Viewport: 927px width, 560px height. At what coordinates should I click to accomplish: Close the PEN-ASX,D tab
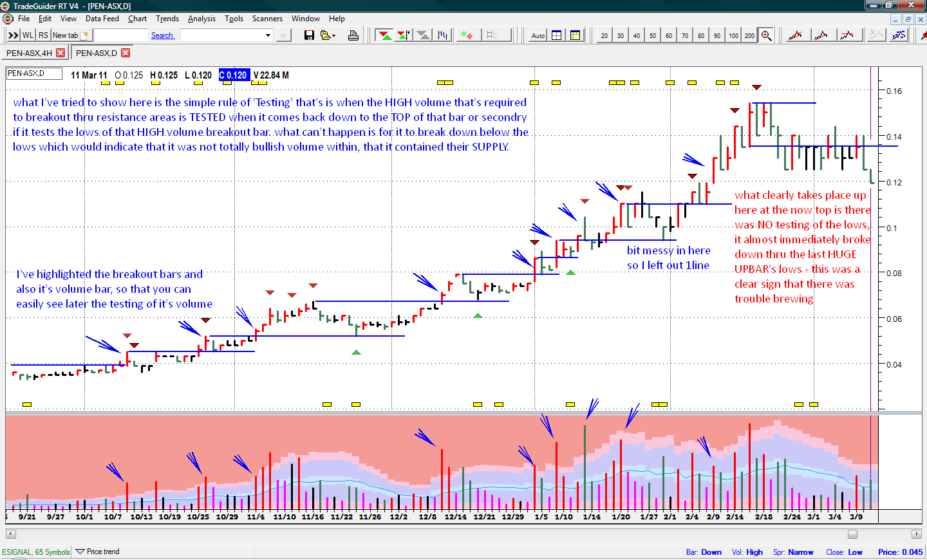tap(126, 53)
